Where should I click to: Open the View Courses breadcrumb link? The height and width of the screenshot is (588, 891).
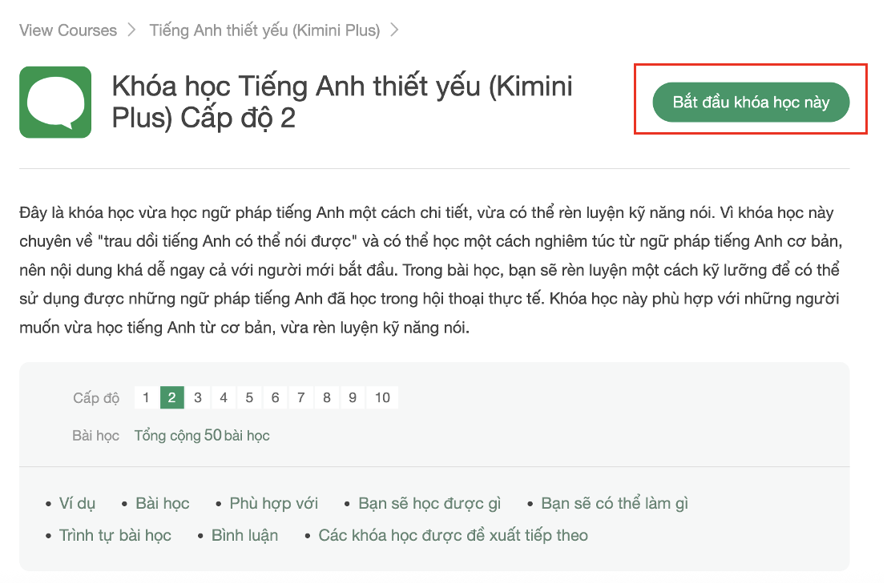pyautogui.click(x=68, y=30)
